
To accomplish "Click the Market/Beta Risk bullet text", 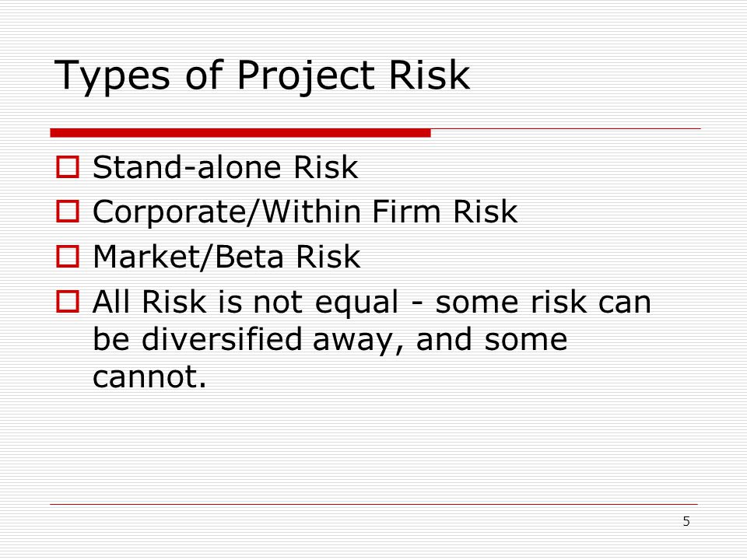I will pos(226,257).
